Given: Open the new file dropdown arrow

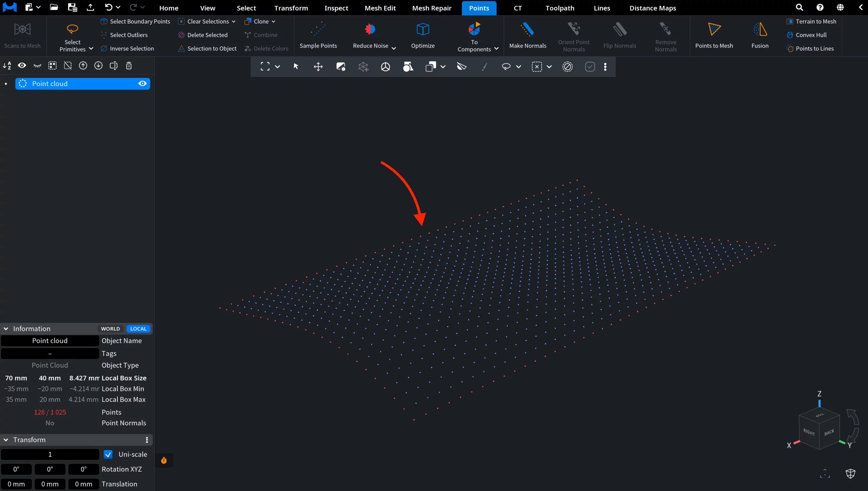Looking at the screenshot, I should (38, 7).
